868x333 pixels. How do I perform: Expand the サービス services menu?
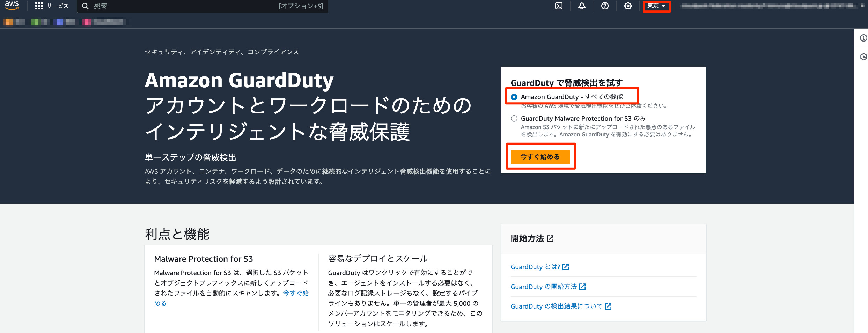51,6
